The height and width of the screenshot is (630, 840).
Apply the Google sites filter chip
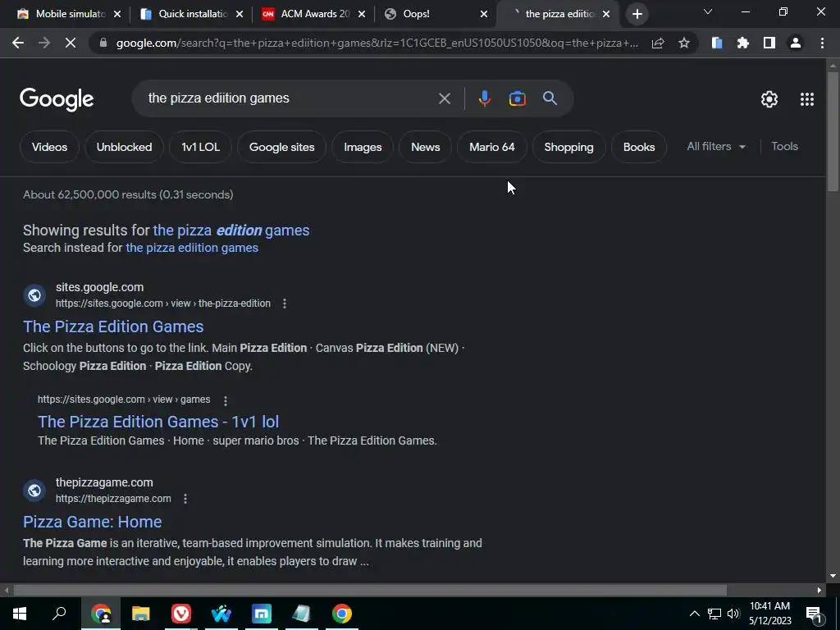coord(282,147)
